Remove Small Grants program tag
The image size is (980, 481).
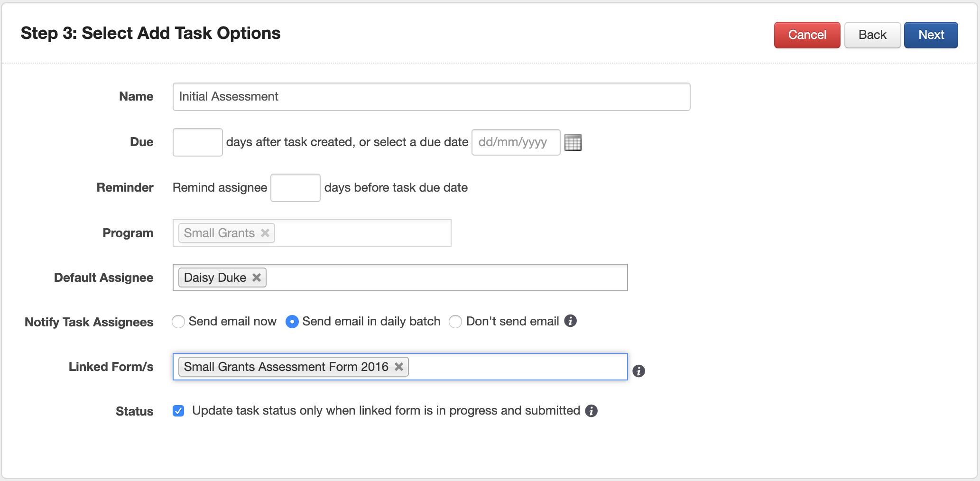click(265, 233)
